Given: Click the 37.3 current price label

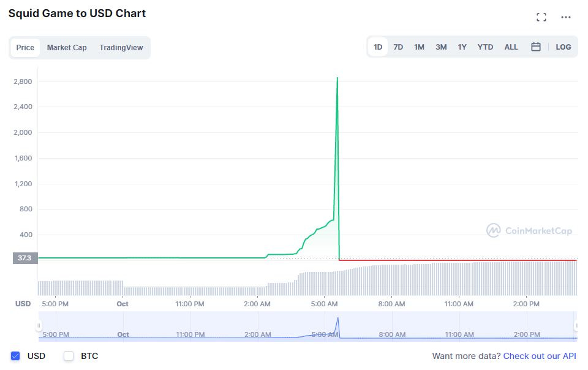Looking at the screenshot, I should (24, 258).
